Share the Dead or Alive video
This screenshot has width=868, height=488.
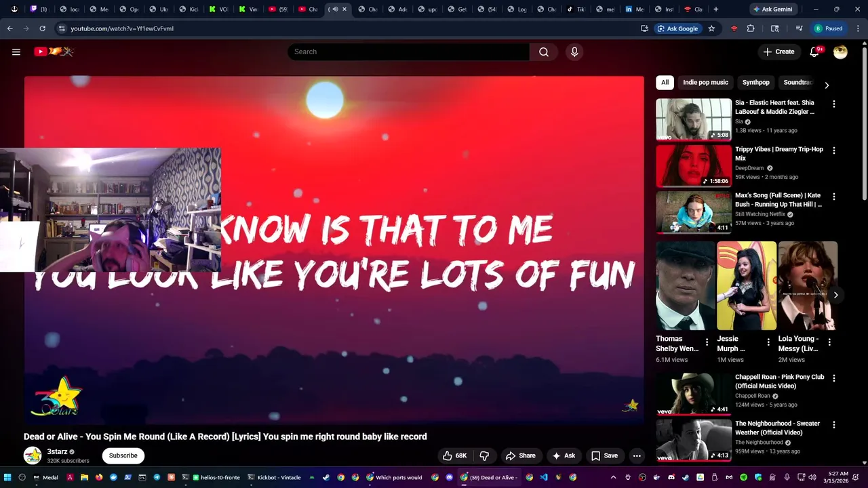click(x=520, y=455)
